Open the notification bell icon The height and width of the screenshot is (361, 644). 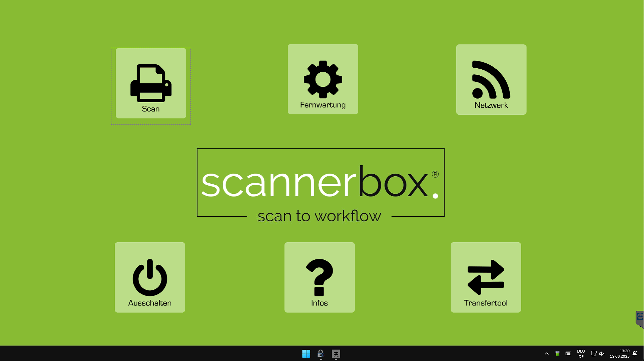pos(635,354)
